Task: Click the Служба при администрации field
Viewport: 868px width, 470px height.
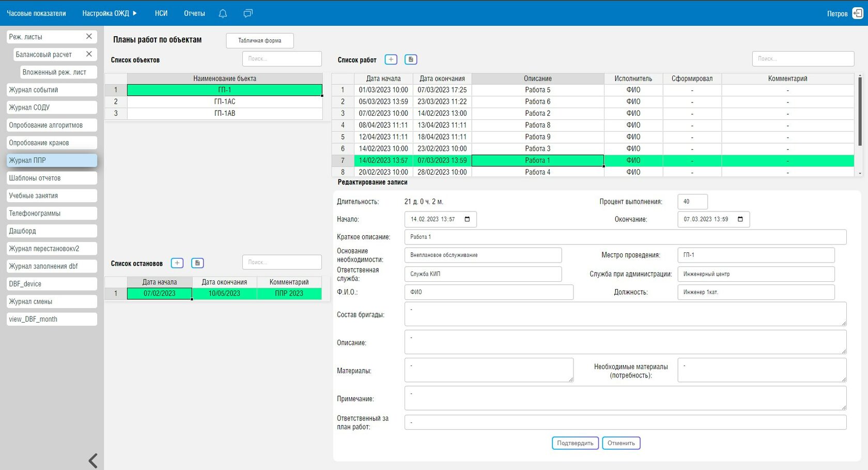Action: coord(756,274)
